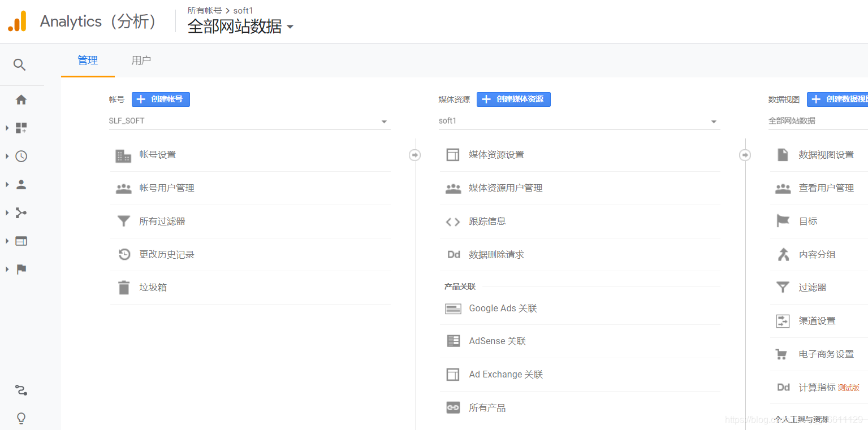Viewport: 868px width, 430px height.
Task: Click link icon beside 所有产品
Action: click(x=453, y=407)
